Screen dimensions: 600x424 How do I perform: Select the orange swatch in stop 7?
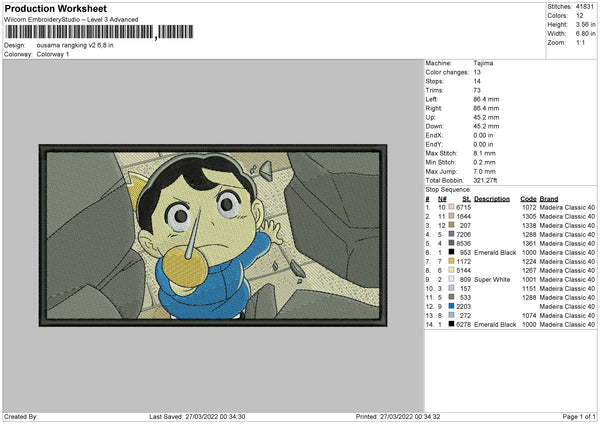click(453, 260)
